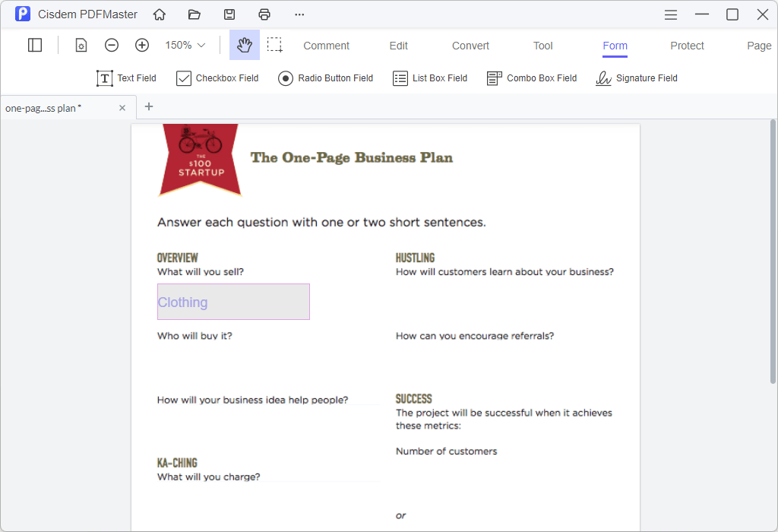Click 'How can you encourage referrals?' text
The image size is (778, 532).
[475, 336]
